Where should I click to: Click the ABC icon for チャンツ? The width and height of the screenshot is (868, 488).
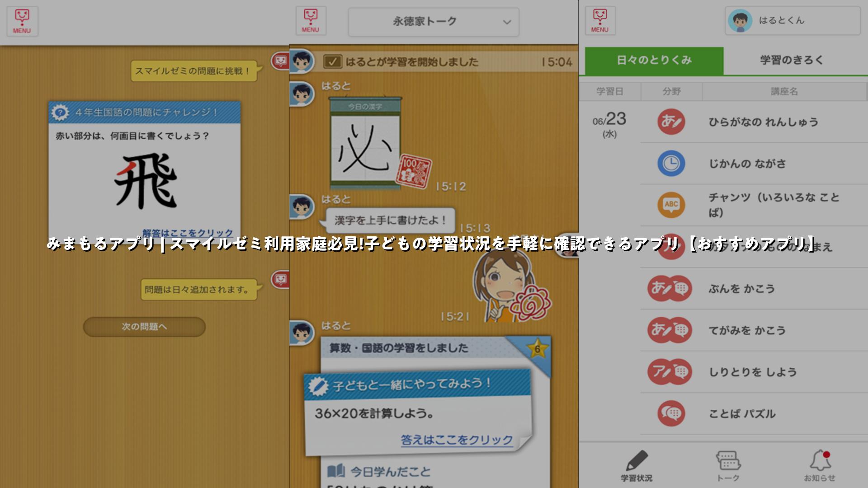pos(671,205)
